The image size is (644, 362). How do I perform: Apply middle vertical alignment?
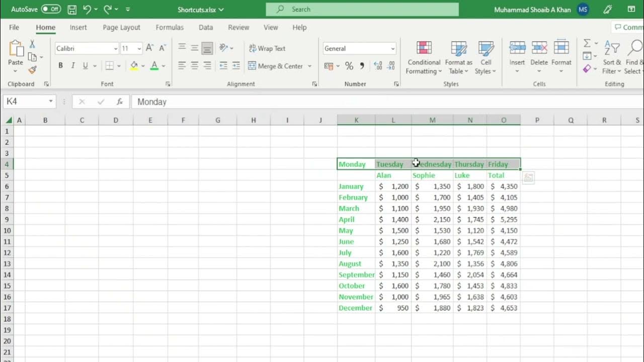194,48
